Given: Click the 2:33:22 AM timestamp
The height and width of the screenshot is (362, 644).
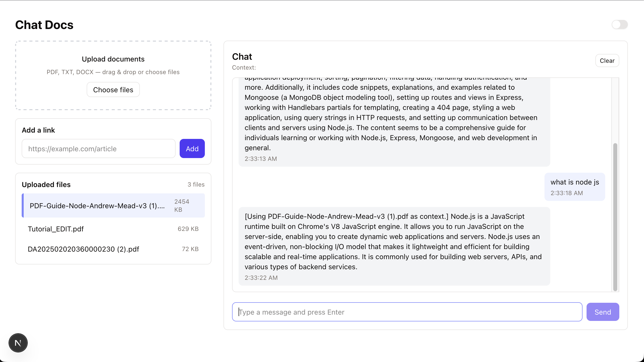Looking at the screenshot, I should (x=261, y=278).
